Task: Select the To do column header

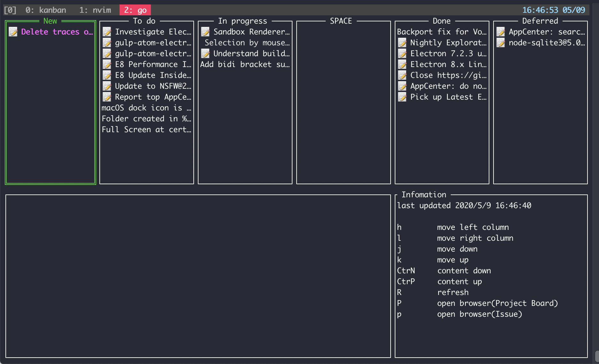Action: 144,21
